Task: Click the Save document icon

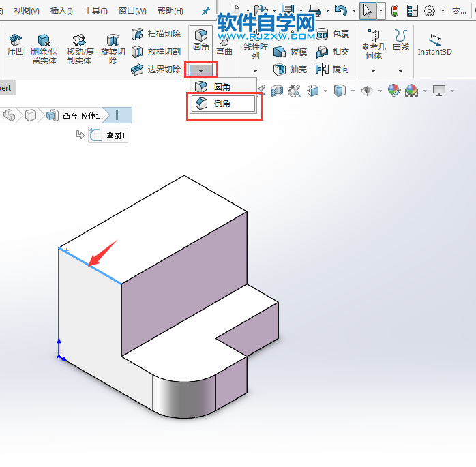Action: point(288,9)
